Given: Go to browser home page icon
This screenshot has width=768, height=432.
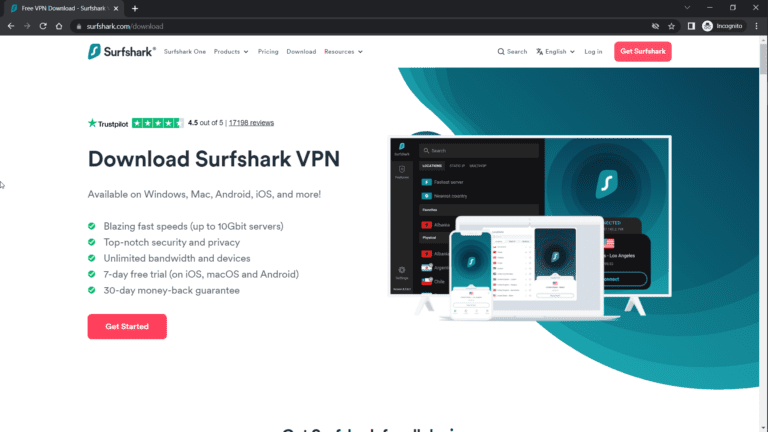Looking at the screenshot, I should pos(59,26).
